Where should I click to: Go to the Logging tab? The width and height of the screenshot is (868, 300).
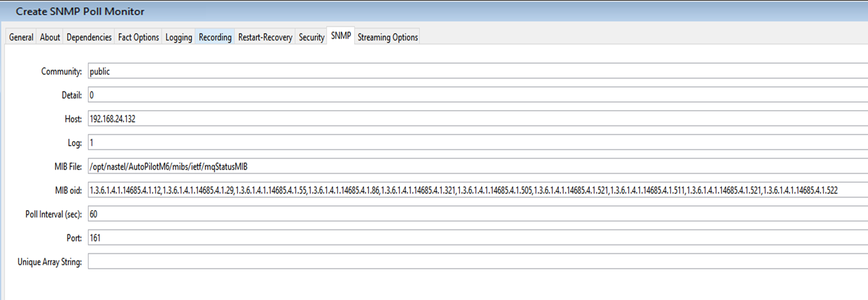point(179,37)
